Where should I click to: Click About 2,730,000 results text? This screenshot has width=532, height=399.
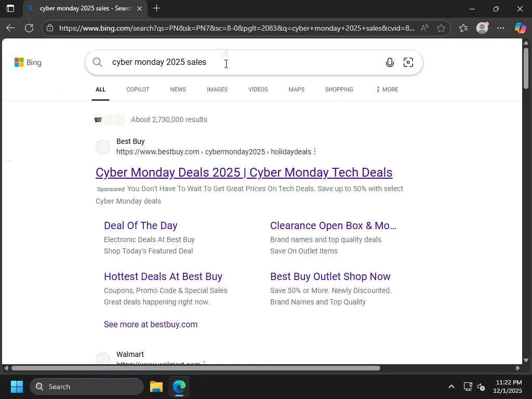tap(169, 120)
